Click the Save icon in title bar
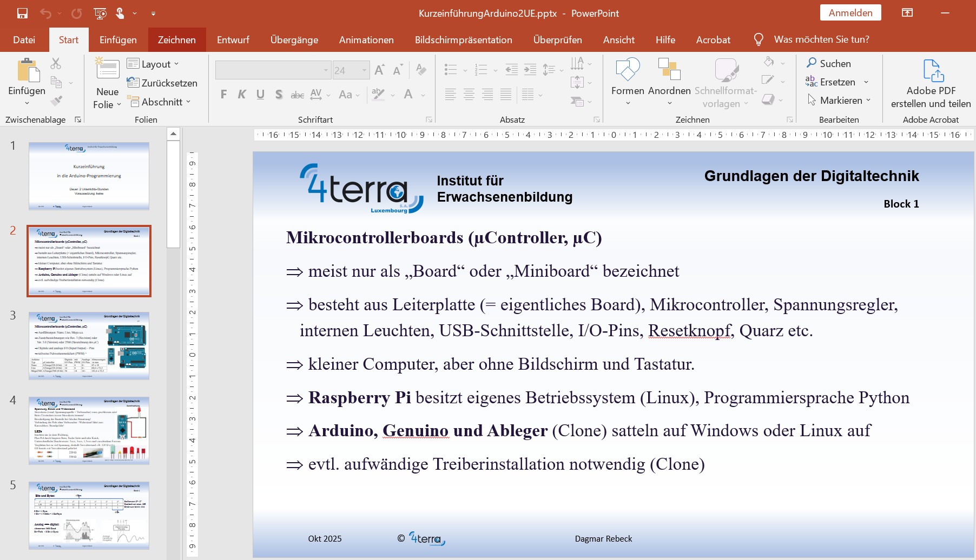Viewport: 976px width, 560px height. pos(22,14)
